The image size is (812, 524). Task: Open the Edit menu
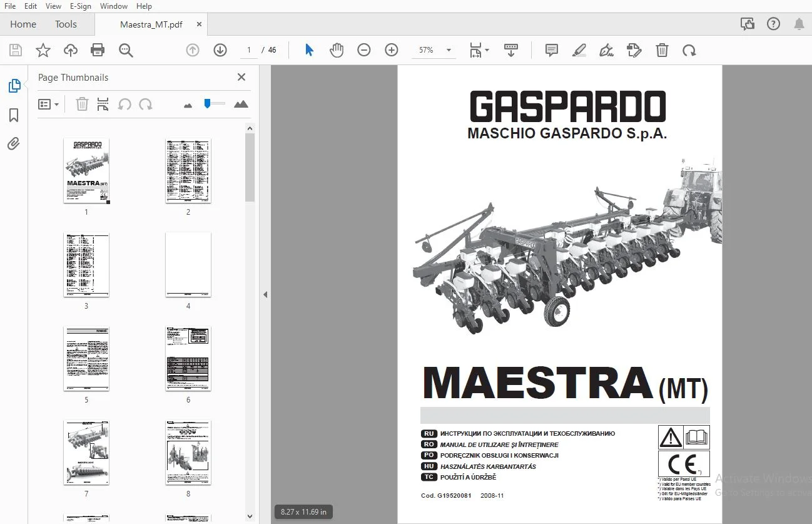pos(31,6)
